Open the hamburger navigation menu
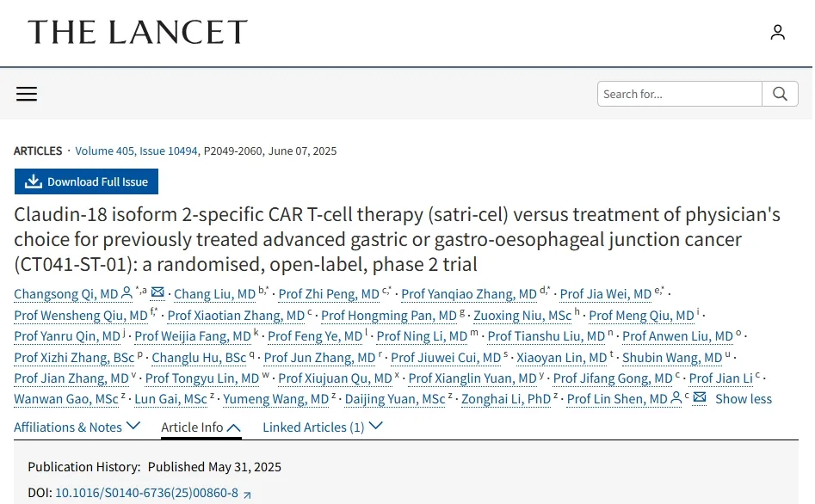Viewport: 815px width, 504px height. [x=27, y=94]
